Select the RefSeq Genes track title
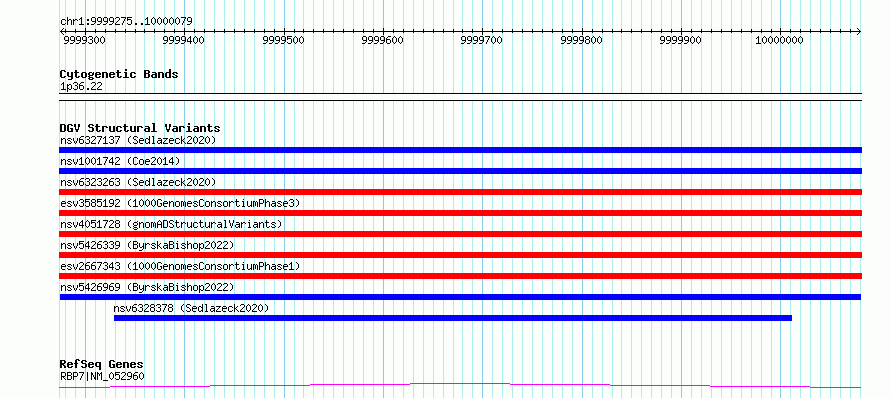This screenshot has width=890, height=398. pos(102,365)
